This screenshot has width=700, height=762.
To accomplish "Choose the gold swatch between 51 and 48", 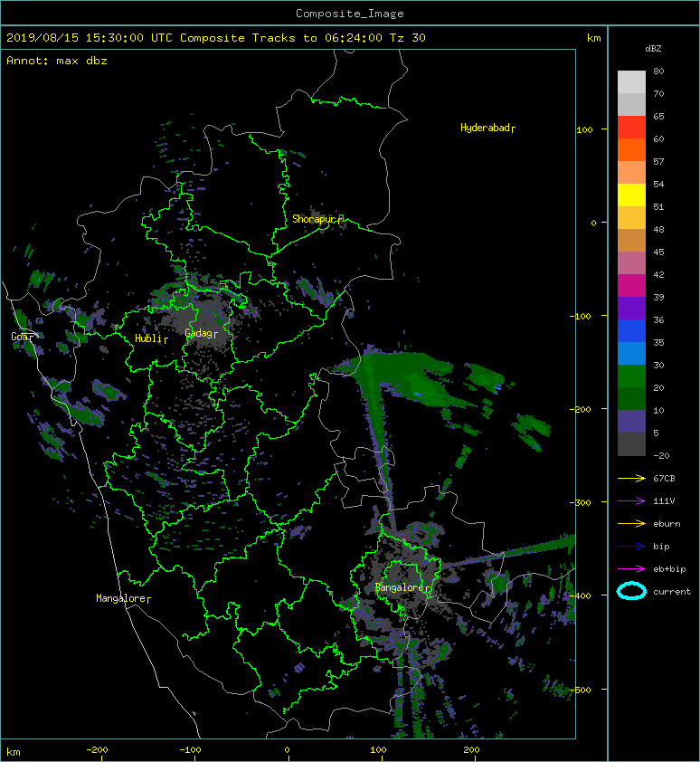I will (631, 218).
